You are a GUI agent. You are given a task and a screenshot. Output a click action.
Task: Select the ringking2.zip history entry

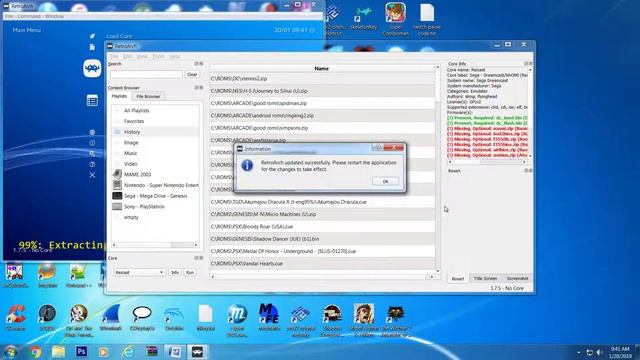coord(322,116)
